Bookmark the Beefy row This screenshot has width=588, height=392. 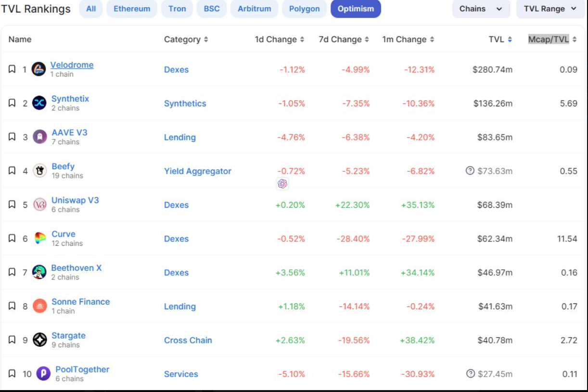point(12,171)
